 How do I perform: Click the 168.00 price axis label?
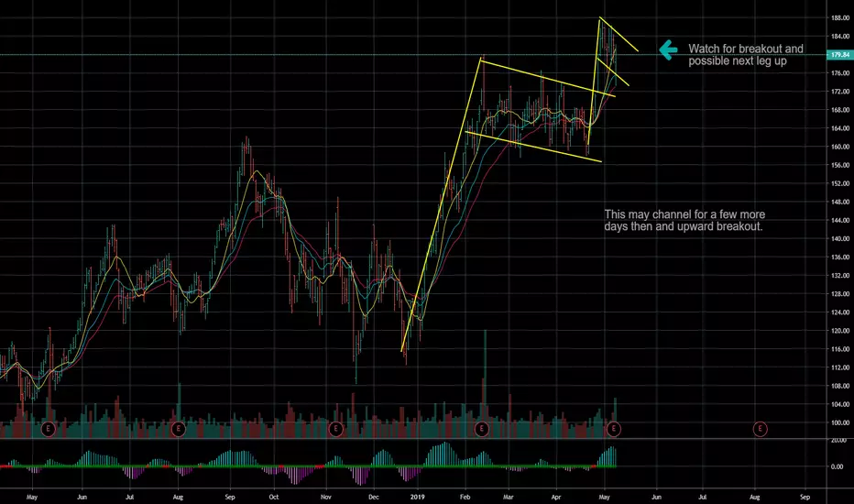point(840,110)
